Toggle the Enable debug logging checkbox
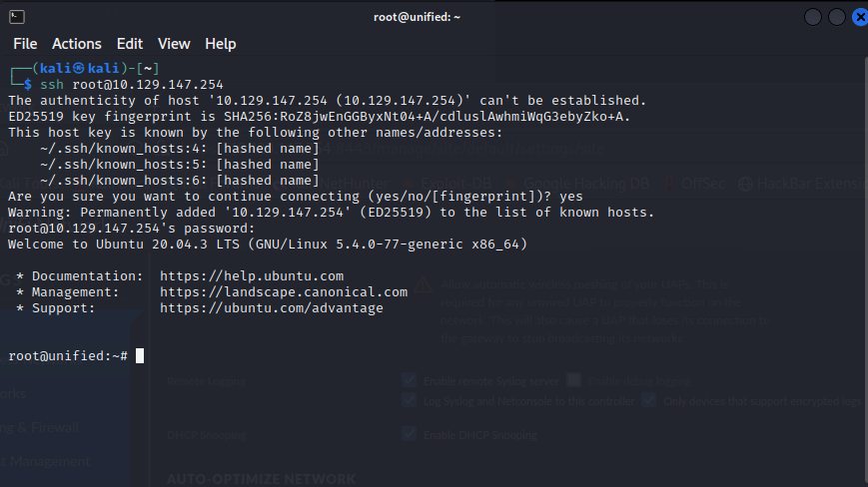 coord(573,380)
